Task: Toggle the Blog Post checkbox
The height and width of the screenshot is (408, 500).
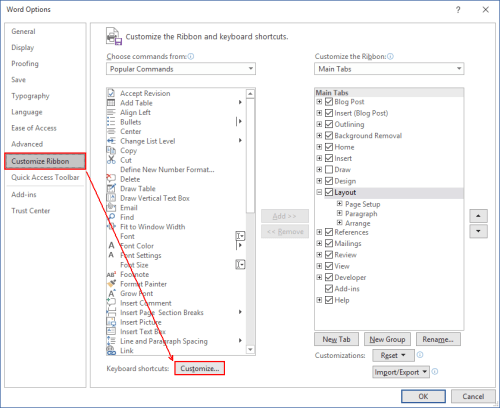Action: [x=329, y=101]
